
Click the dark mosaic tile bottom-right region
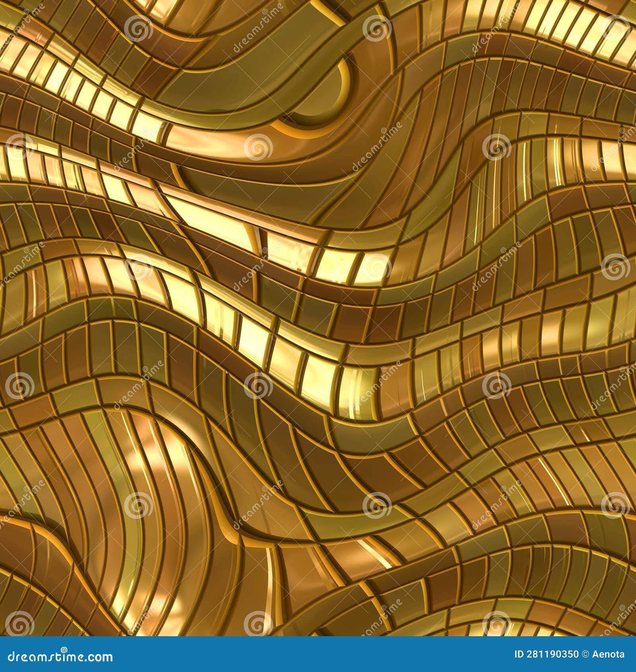pos(556,577)
